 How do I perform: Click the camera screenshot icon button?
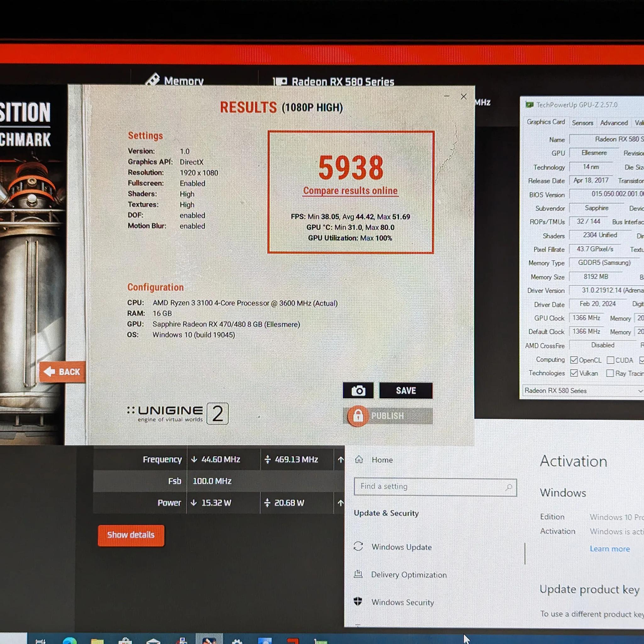coord(358,390)
